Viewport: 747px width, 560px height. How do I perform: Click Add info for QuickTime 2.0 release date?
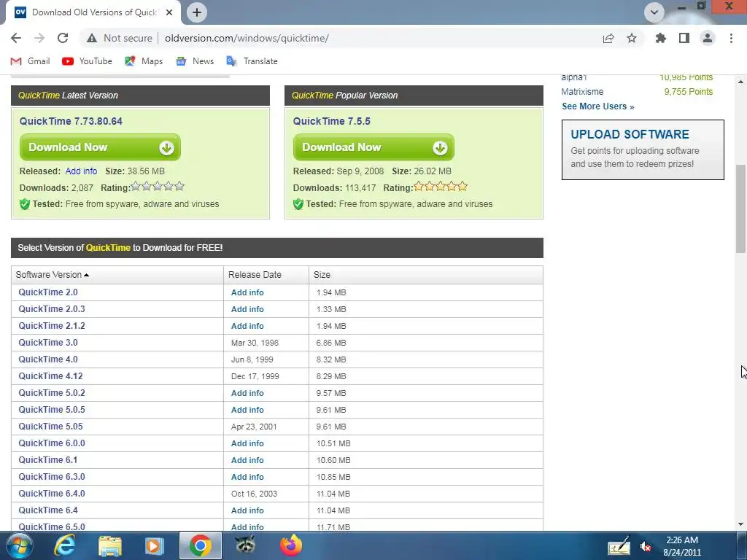click(247, 292)
